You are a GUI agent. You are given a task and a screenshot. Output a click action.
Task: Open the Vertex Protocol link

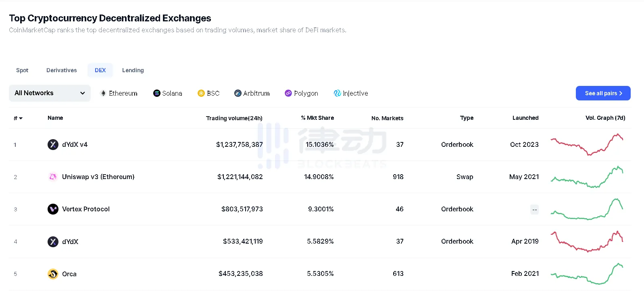tap(86, 209)
